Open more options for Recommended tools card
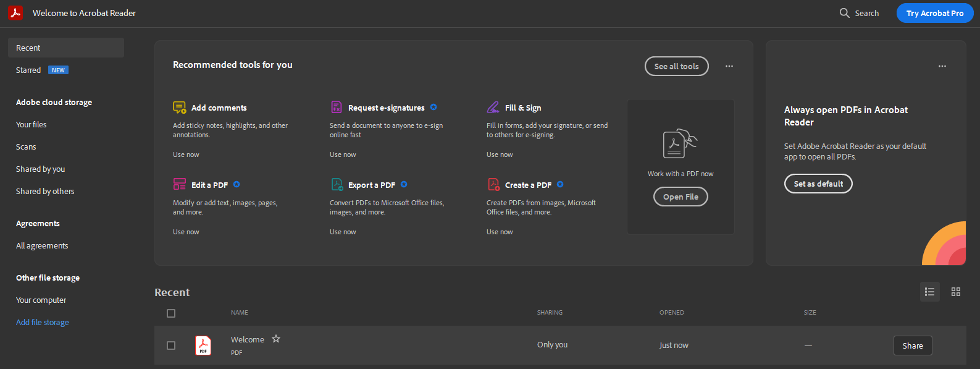980x369 pixels. pos(729,66)
